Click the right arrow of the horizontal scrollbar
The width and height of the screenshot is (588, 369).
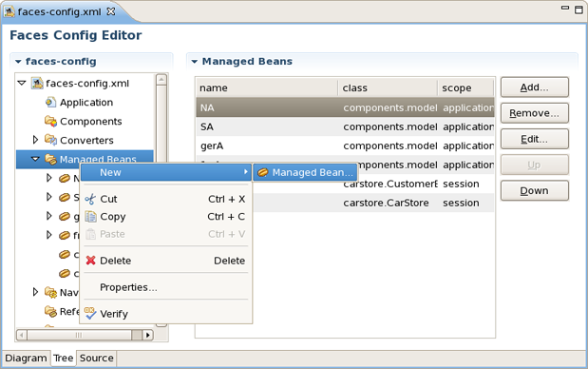click(x=148, y=335)
